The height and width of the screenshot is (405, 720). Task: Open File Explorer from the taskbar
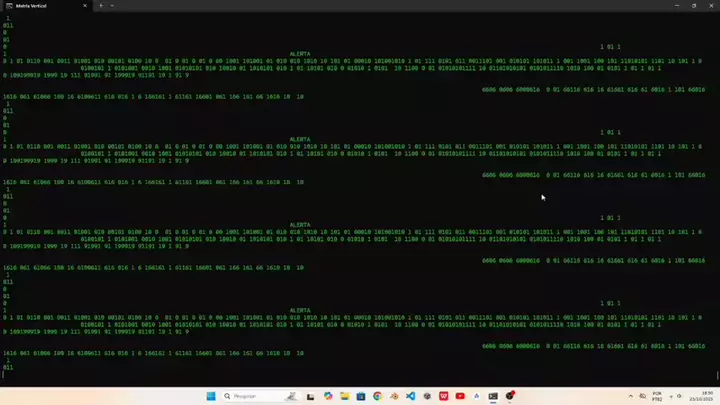pyautogui.click(x=344, y=396)
